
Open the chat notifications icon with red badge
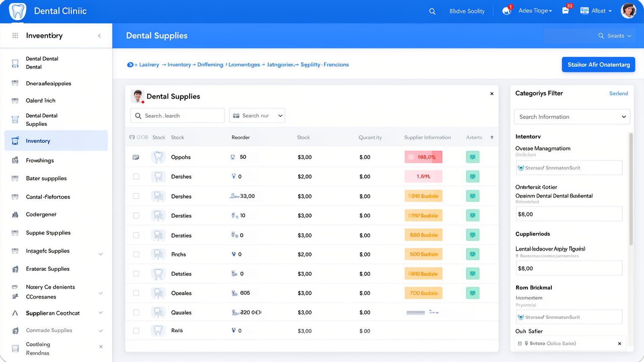coord(507,11)
